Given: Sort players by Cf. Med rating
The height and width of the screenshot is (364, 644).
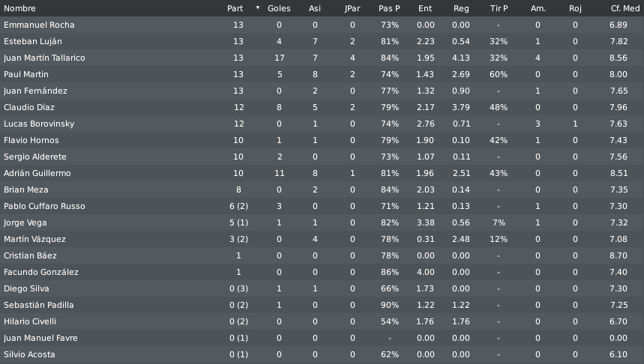Looking at the screenshot, I should point(625,8).
